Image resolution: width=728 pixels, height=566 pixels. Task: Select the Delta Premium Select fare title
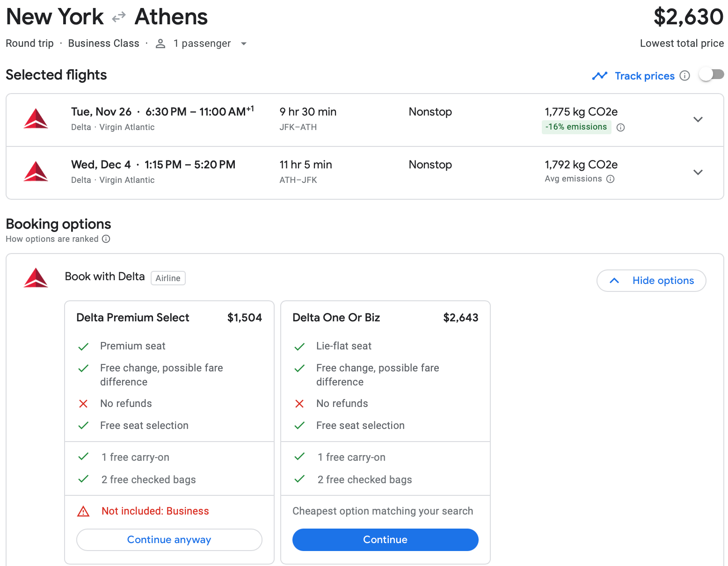coord(133,318)
